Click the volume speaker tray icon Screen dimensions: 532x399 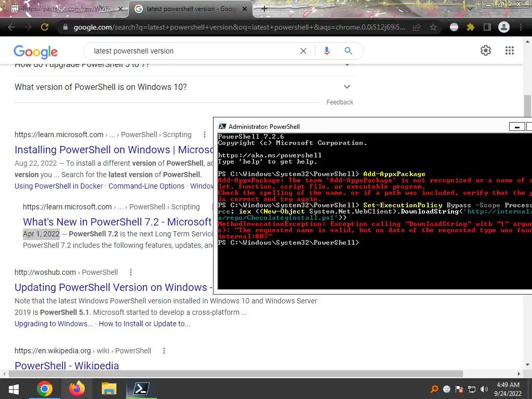[484, 389]
